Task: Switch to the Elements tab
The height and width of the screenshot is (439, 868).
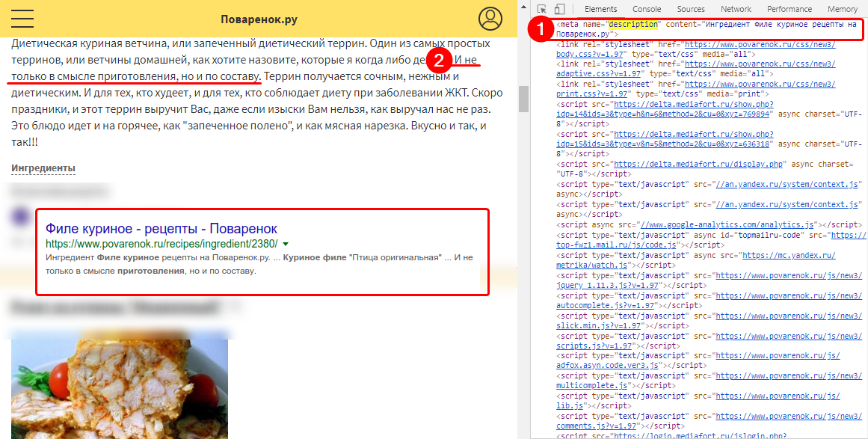Action: coord(600,9)
